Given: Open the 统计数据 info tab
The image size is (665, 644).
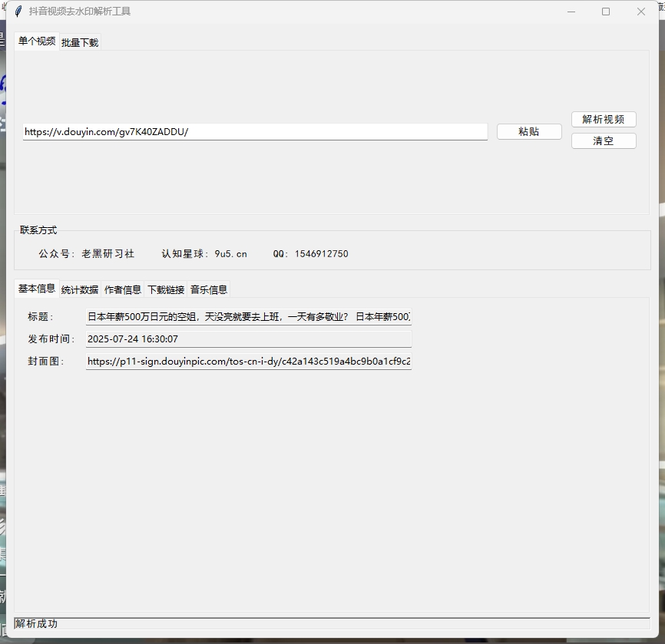Looking at the screenshot, I should point(78,289).
